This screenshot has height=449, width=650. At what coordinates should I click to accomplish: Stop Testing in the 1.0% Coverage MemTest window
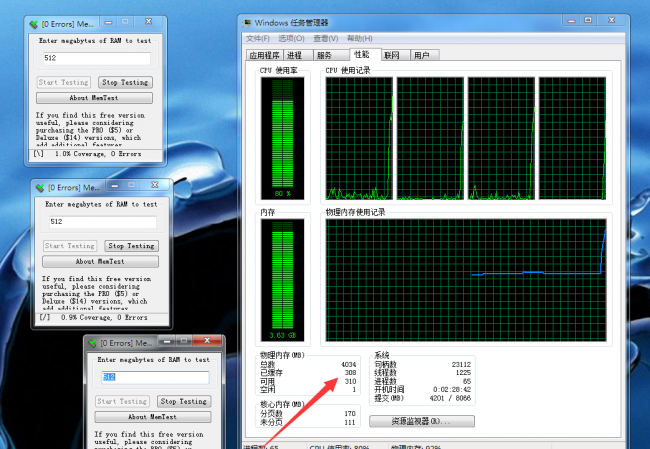[125, 83]
